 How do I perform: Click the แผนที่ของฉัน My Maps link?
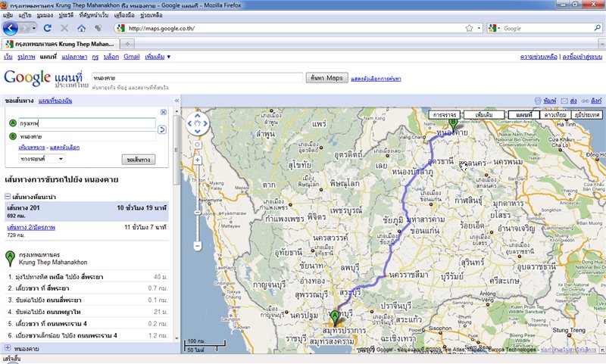[x=55, y=101]
